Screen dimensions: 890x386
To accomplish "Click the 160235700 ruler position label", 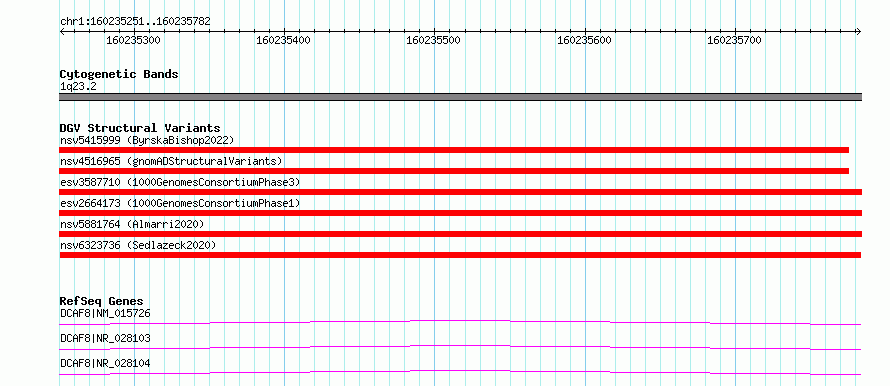I will [x=734, y=40].
